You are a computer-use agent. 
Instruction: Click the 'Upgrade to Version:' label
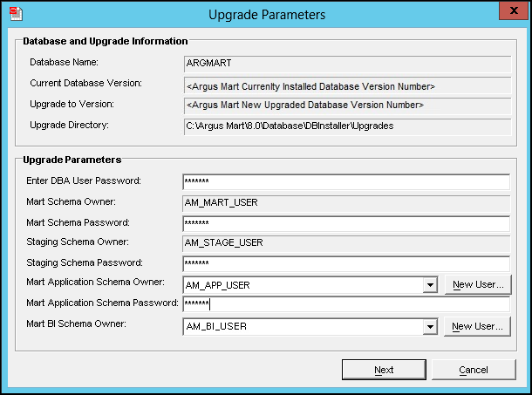(72, 104)
